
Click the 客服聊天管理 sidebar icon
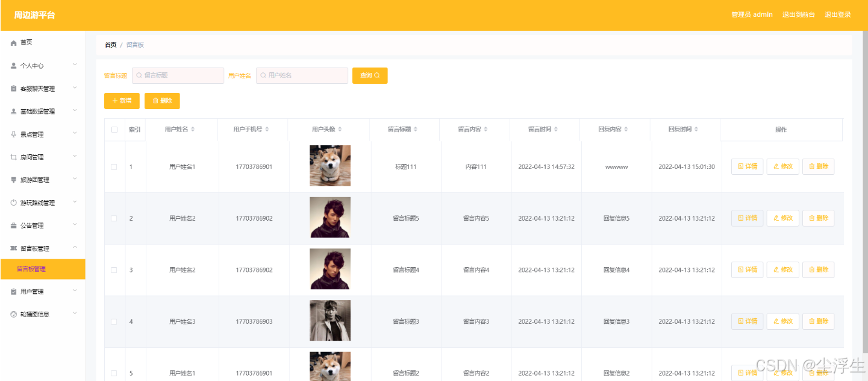point(13,89)
